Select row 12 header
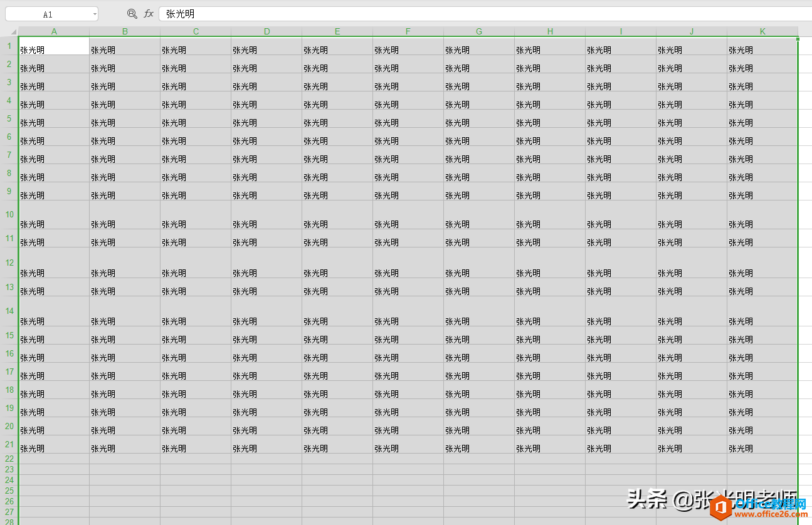Screen dimensions: 812x525 pos(9,262)
